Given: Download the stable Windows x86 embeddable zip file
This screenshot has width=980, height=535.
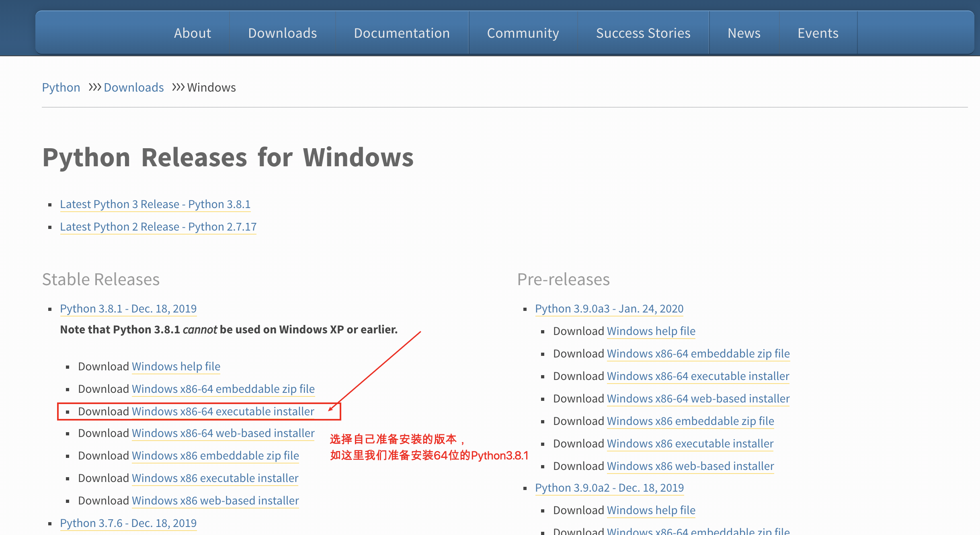Looking at the screenshot, I should click(x=215, y=455).
